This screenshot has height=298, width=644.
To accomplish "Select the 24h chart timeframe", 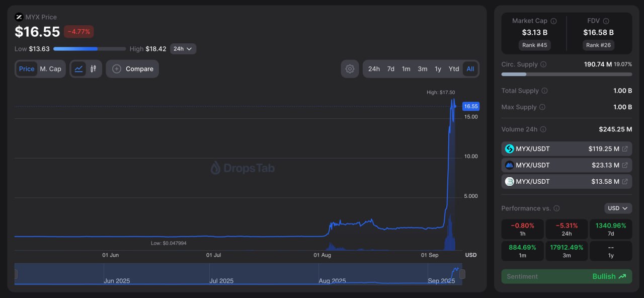I will coord(374,69).
